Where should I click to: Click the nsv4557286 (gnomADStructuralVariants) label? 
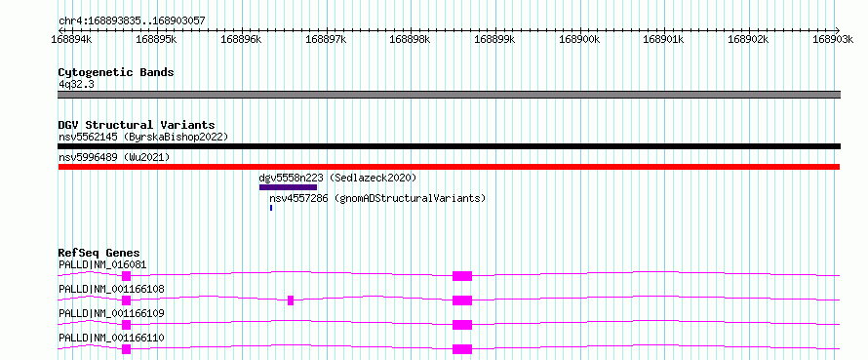pyautogui.click(x=377, y=198)
